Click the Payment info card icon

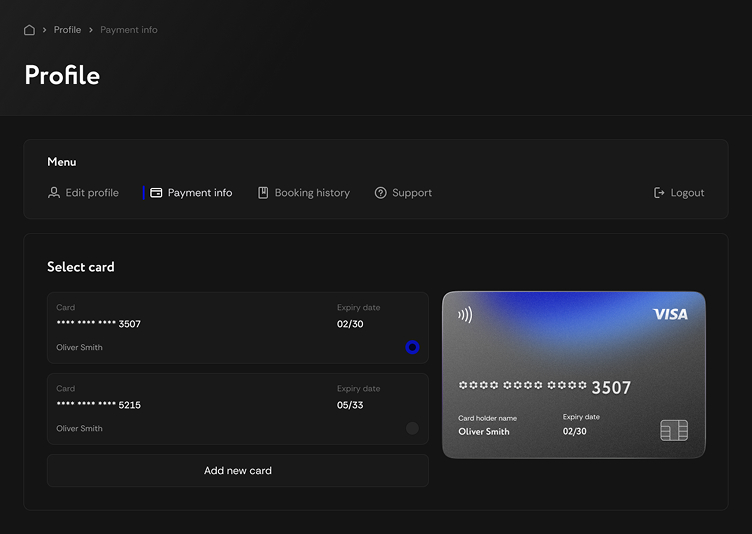(x=156, y=193)
